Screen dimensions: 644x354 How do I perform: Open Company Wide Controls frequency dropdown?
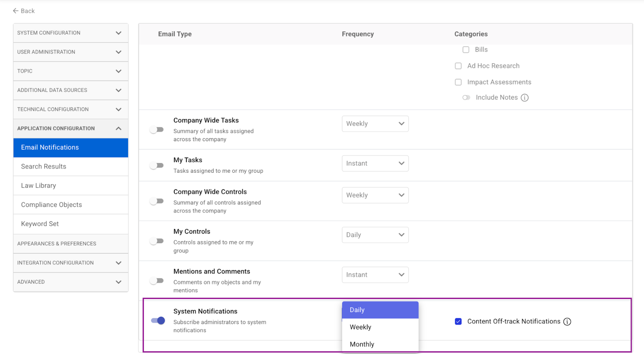375,195
